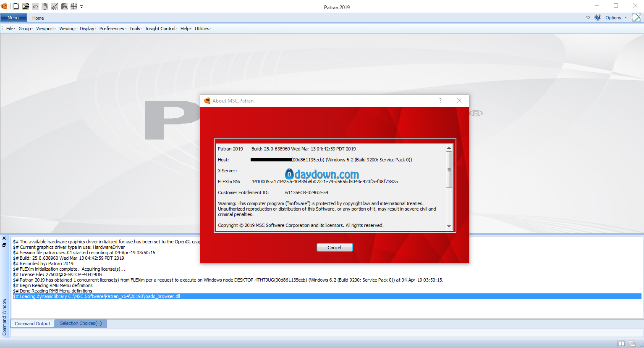
Task: Click the 'Customer Entitlement ID' text in dialog
Action: click(243, 192)
